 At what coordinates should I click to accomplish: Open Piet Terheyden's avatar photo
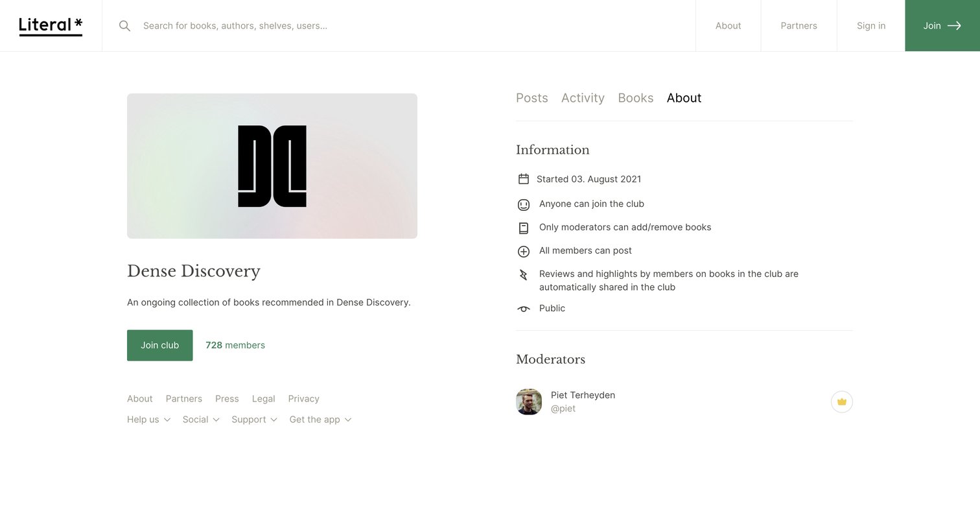[x=529, y=402]
